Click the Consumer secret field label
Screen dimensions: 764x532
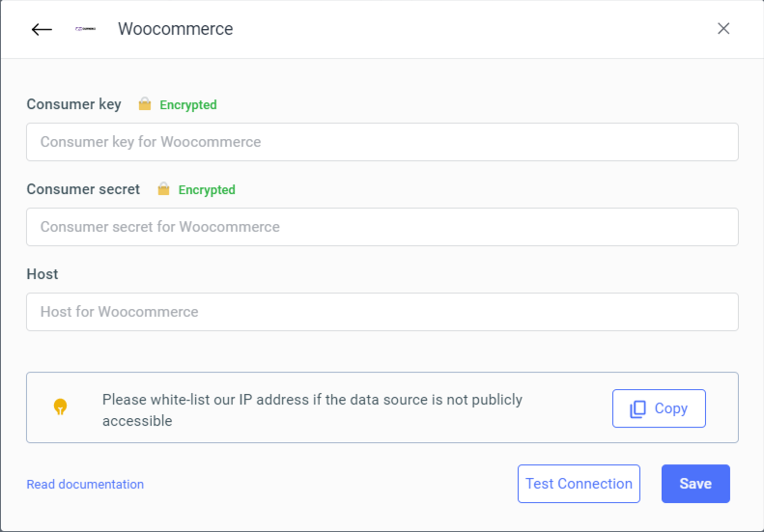coord(83,189)
